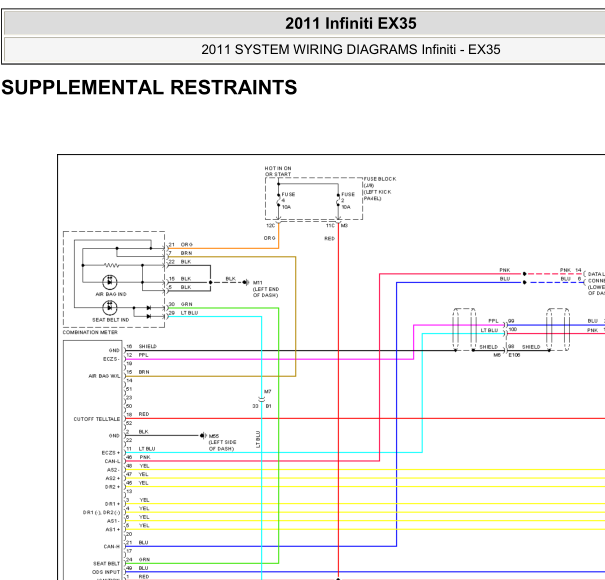
Task: Click the 'AS1 -' pin label
Action: pyautogui.click(x=113, y=521)
